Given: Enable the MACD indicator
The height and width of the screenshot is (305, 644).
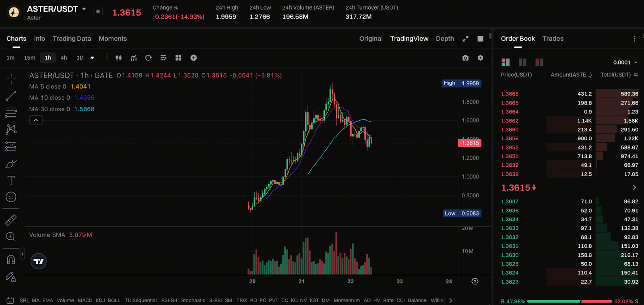Looking at the screenshot, I should click(85, 300).
